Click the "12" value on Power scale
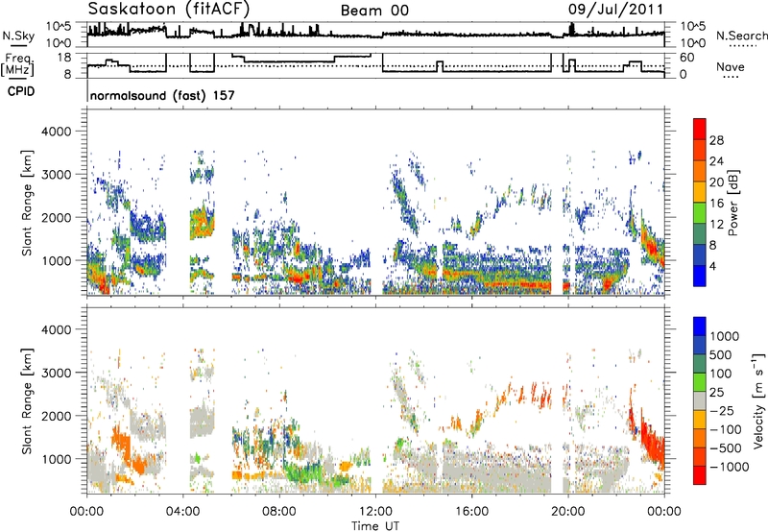The height and width of the screenshot is (532, 768). [716, 225]
